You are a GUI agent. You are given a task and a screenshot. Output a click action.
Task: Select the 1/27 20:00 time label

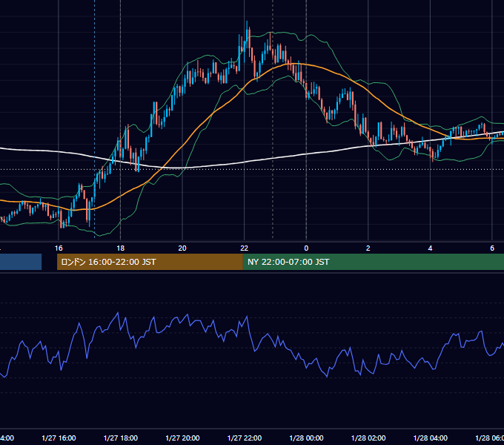[x=182, y=438]
